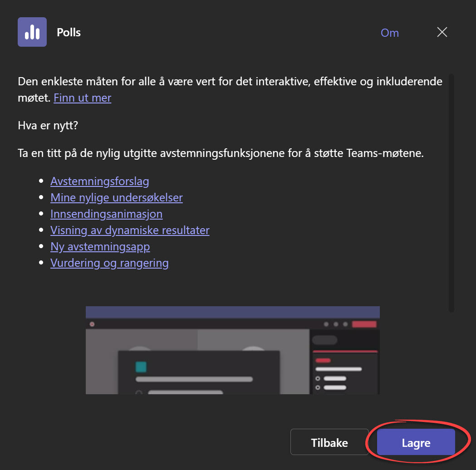Viewport: 476px width, 470px height.
Task: Click the Lagre button
Action: coord(416,442)
